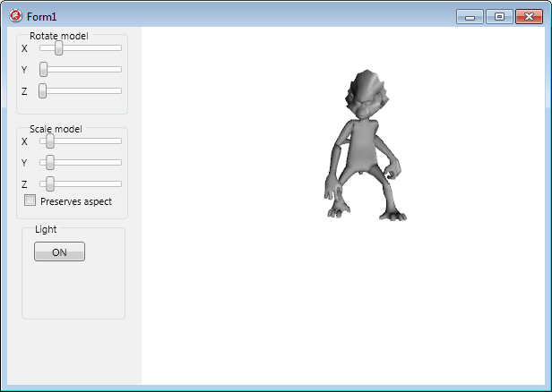552x392 pixels.
Task: Click the Scale model Y slider thumb
Action: (50, 163)
